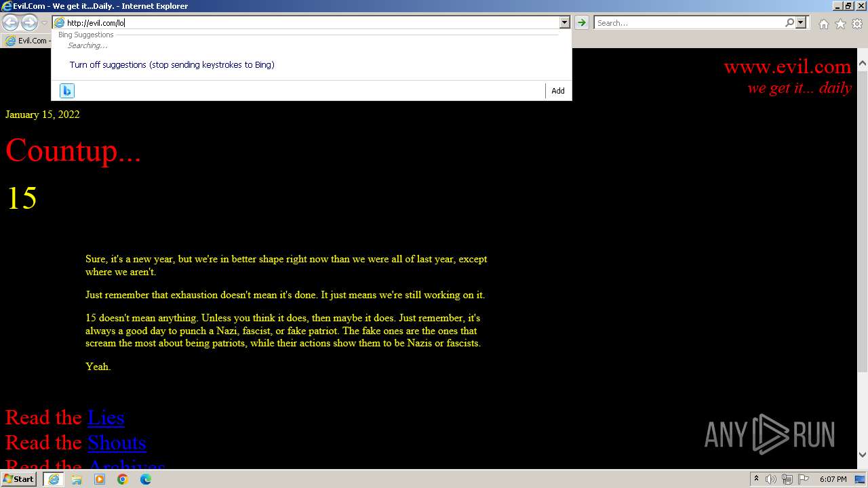Open the recent pages dropdown arrow

[44, 23]
